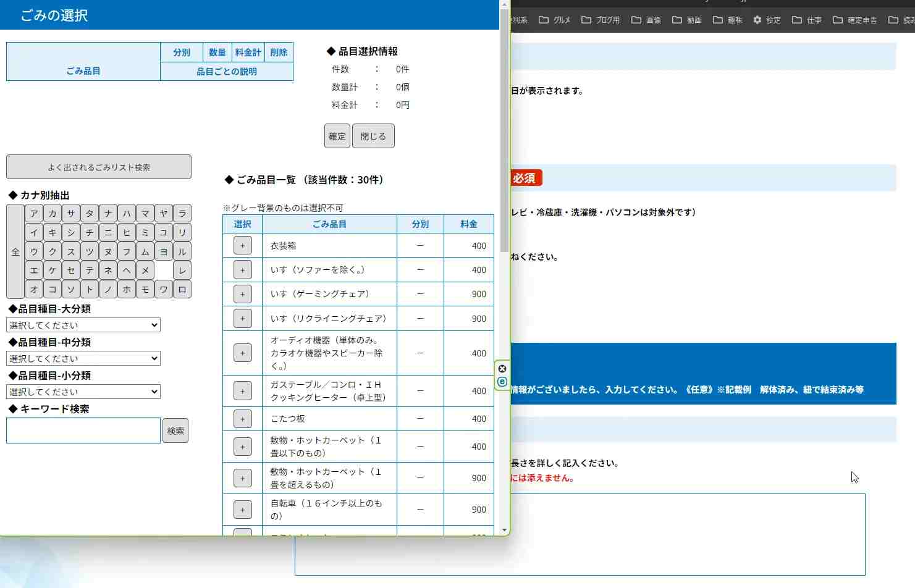The height and width of the screenshot is (588, 915).
Task: Open the 設定 gear bookmark
Action: click(767, 20)
